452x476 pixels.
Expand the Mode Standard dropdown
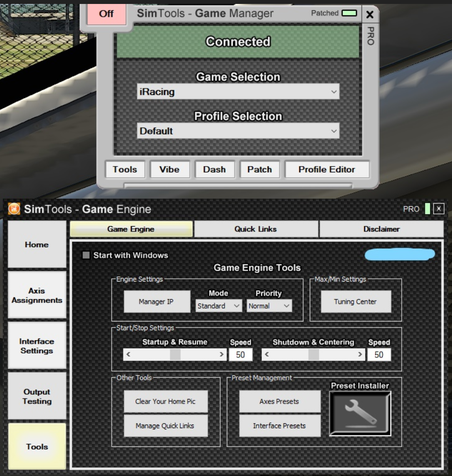pos(218,306)
